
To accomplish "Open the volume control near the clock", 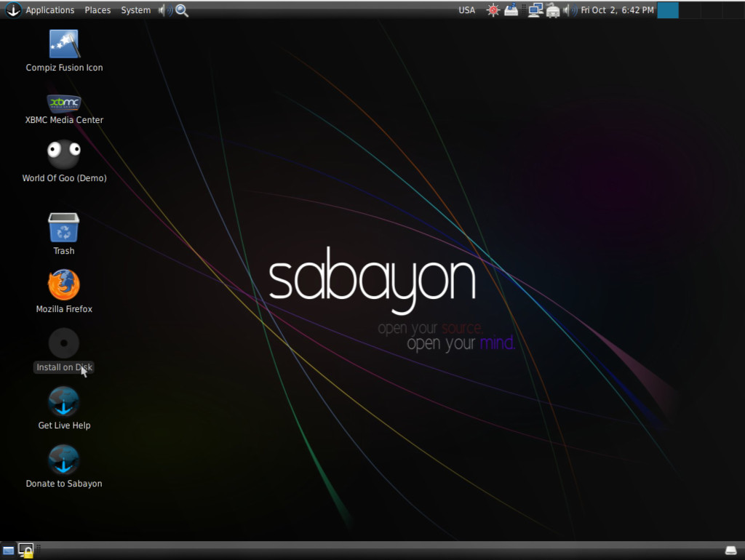I will click(x=570, y=10).
